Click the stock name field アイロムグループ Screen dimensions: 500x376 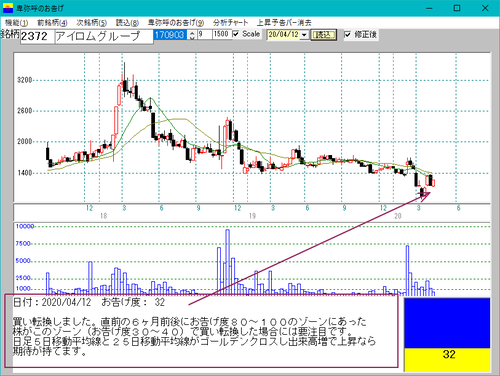click(x=104, y=36)
